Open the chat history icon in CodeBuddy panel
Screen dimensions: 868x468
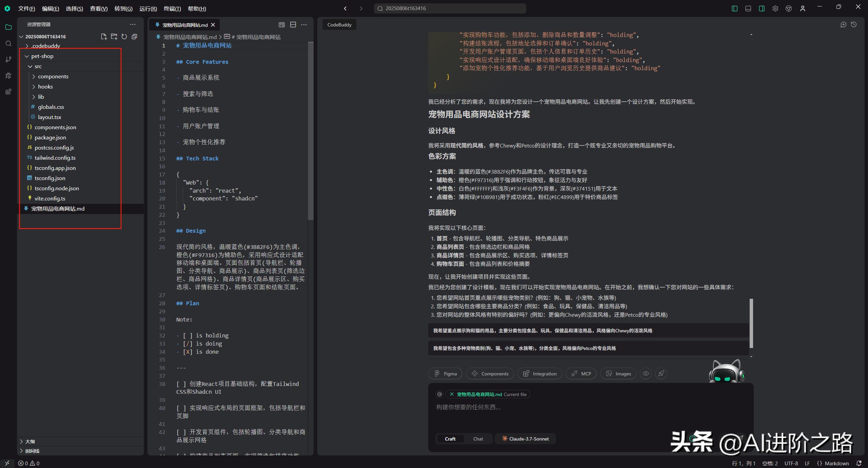[x=854, y=24]
